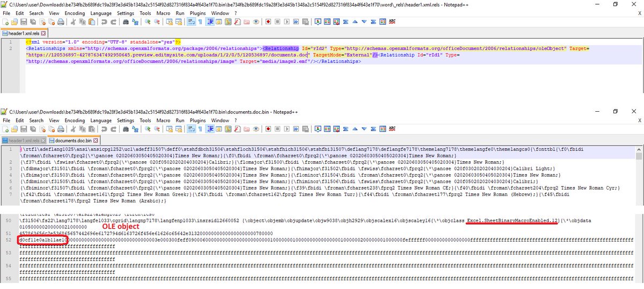Image resolution: width=644 pixels, height=289 pixels.
Task: Click Save Recorded Macro icon in documents.doc.bin window
Action: (305, 128)
